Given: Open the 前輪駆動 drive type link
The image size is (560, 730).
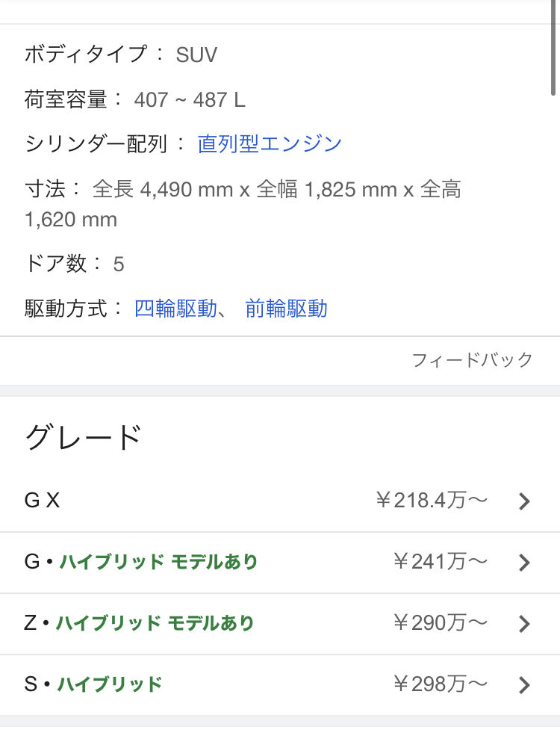Looking at the screenshot, I should (287, 309).
